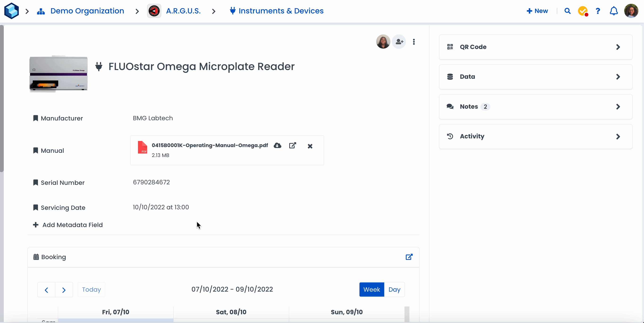
Task: Open the tasks checkmark indicator
Action: pos(583,11)
